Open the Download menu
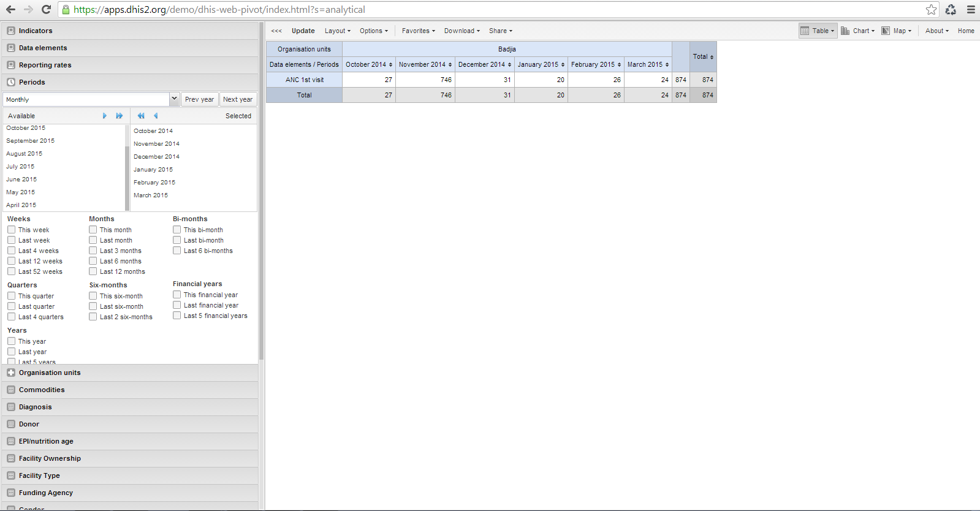This screenshot has width=980, height=511. point(462,31)
